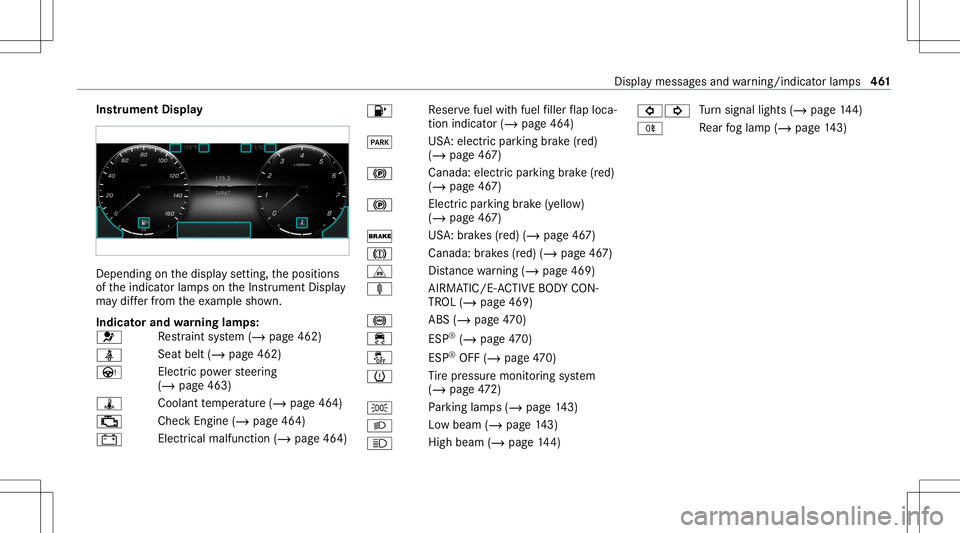The width and height of the screenshot is (960, 533).
Task: Click the Tire pressure monitoring icon
Action: pyautogui.click(x=380, y=376)
